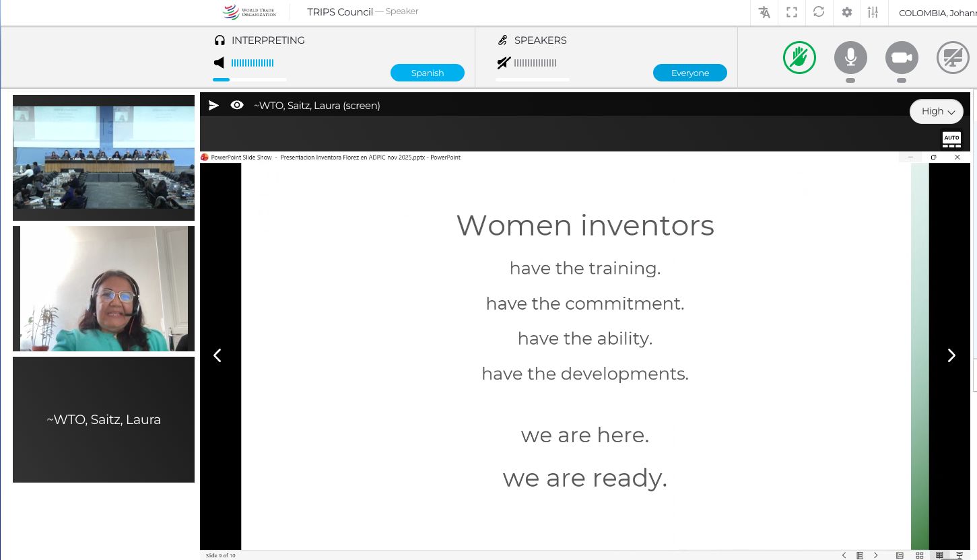Open the language translation icon
Image resolution: width=977 pixels, height=560 pixels.
coord(764,12)
